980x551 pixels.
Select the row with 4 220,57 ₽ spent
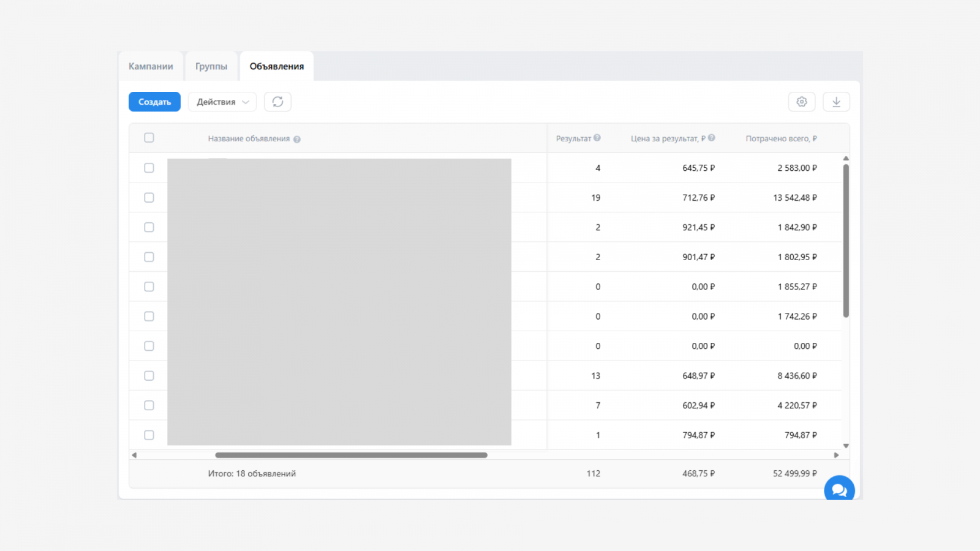(149, 405)
